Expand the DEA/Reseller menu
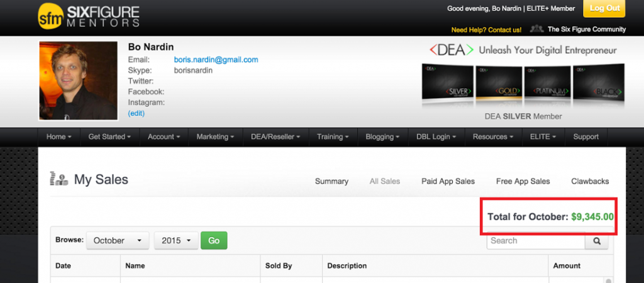This screenshot has height=283, width=644. 275,136
